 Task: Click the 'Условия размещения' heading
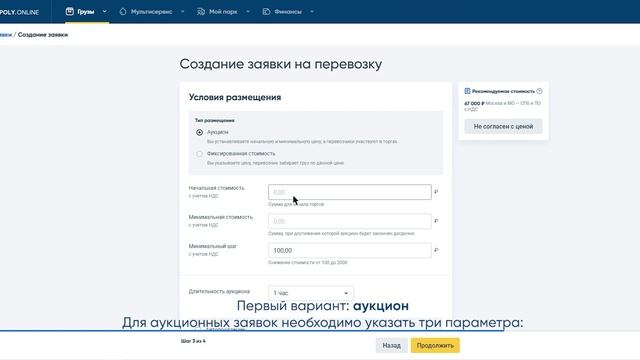point(235,98)
